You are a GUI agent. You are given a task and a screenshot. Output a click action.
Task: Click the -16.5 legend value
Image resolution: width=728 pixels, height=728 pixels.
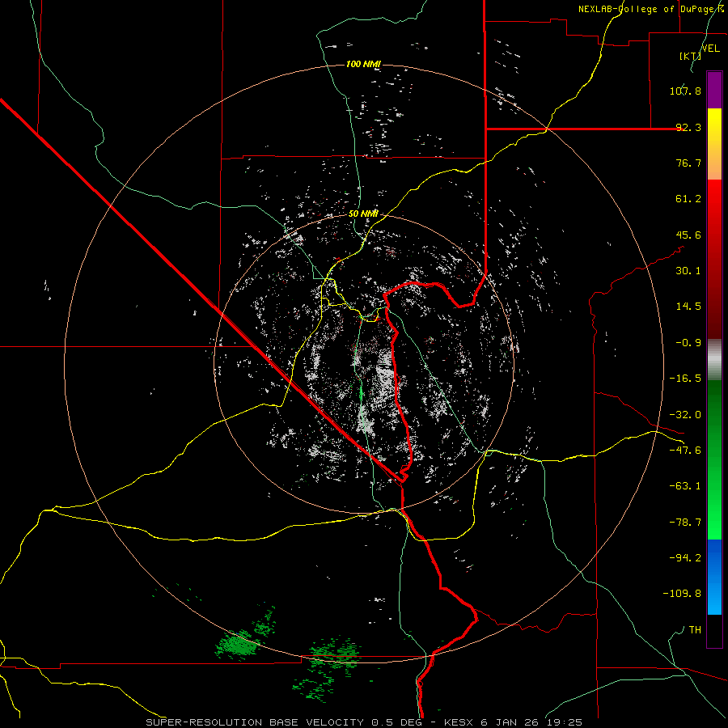pyautogui.click(x=685, y=379)
